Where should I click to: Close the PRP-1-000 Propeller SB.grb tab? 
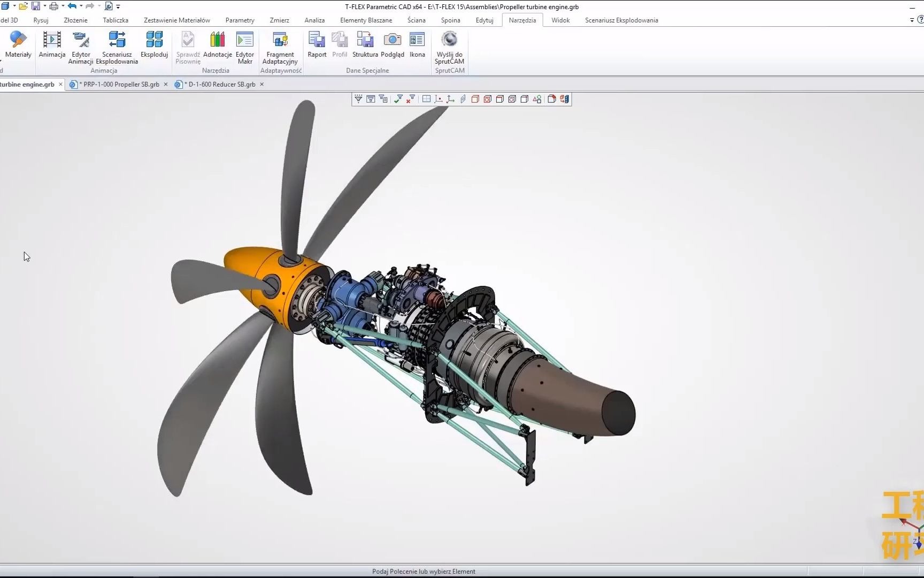click(x=165, y=85)
